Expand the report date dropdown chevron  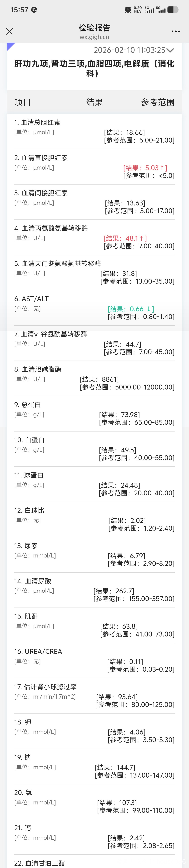170,50
